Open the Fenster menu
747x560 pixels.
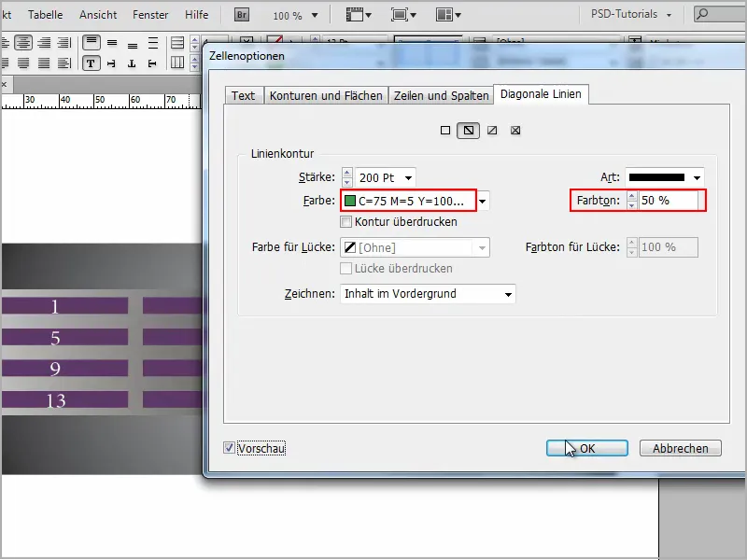click(150, 15)
